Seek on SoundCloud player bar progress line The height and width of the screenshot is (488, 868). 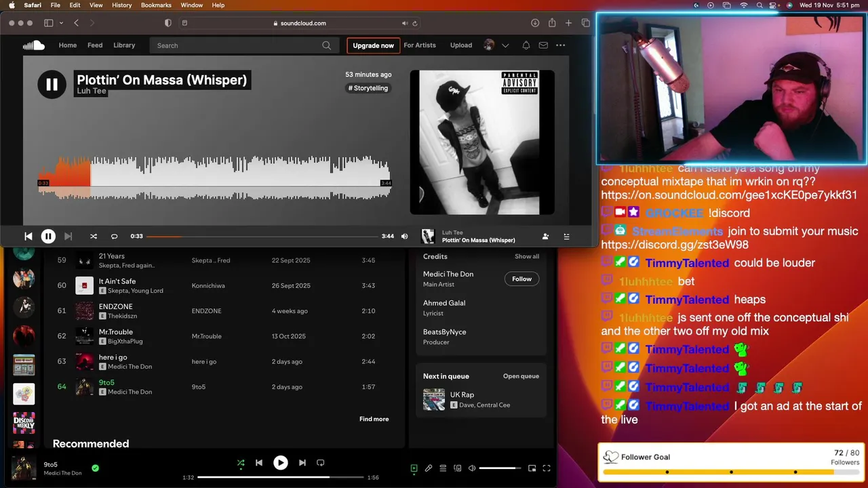(x=262, y=237)
